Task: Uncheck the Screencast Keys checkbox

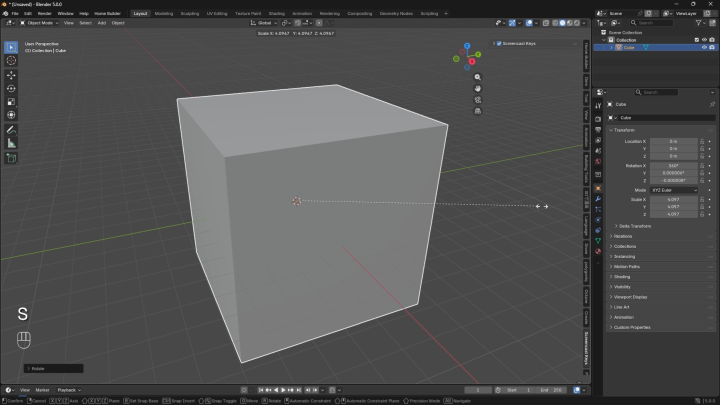Action: pos(499,44)
